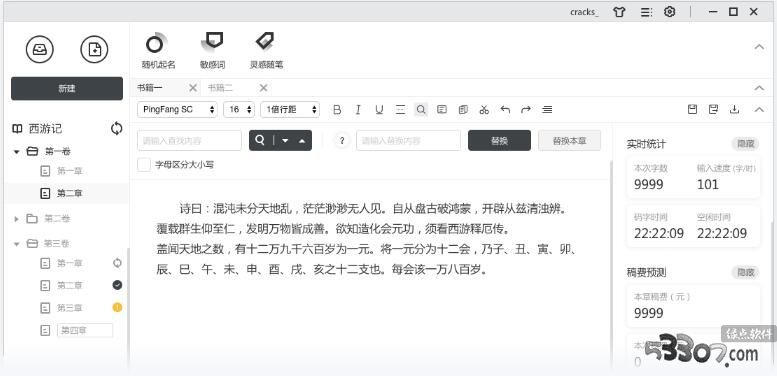Collapse the book tabs row chevron

pos(759,88)
